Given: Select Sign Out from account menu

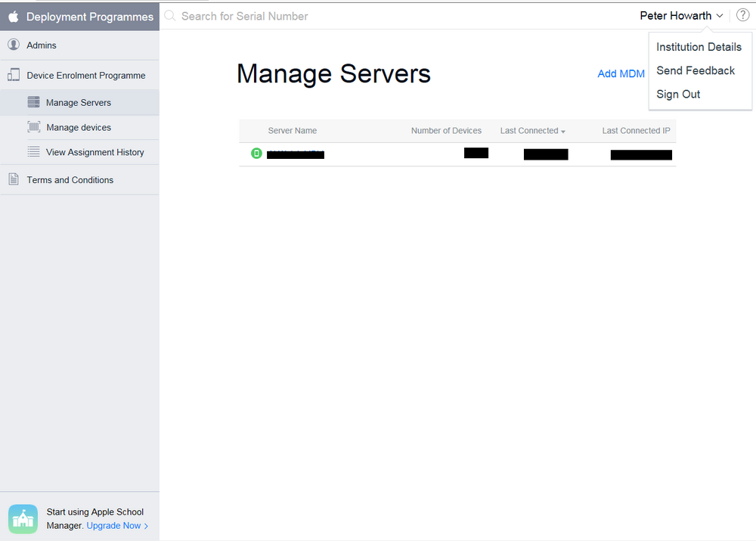Looking at the screenshot, I should point(678,94).
